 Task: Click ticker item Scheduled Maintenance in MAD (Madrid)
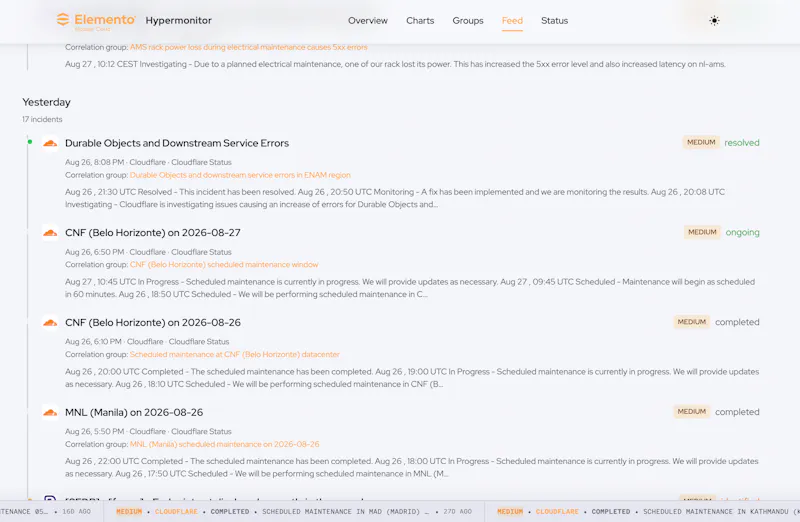click(294, 511)
